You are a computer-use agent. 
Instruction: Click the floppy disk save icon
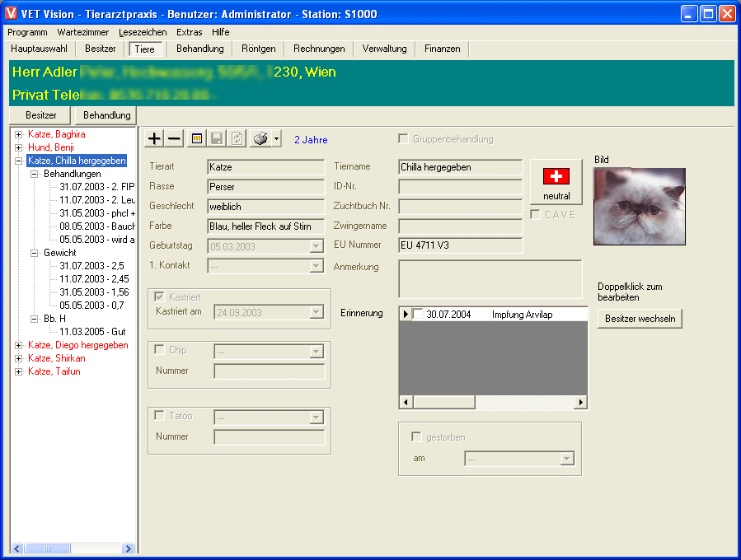pos(217,139)
